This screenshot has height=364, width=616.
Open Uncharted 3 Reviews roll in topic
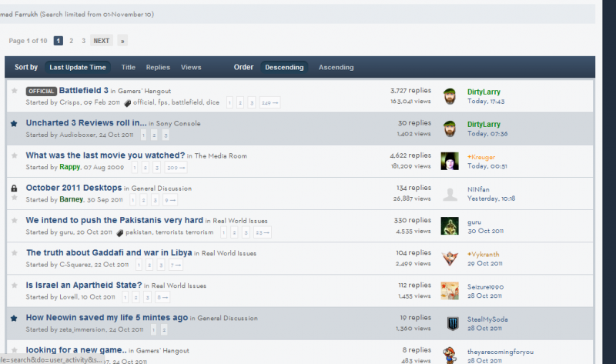(86, 123)
